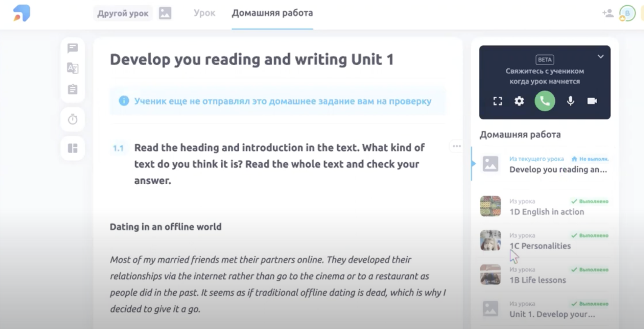Click the add student icon
This screenshot has width=644, height=329.
[x=607, y=13]
